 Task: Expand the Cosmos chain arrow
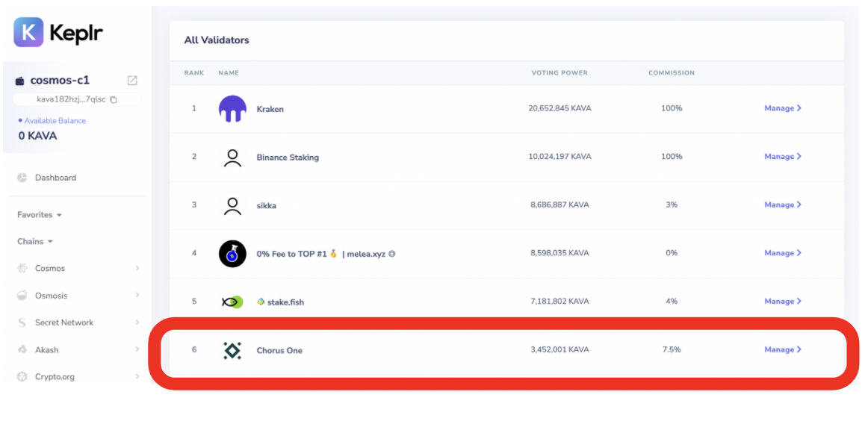point(137,268)
